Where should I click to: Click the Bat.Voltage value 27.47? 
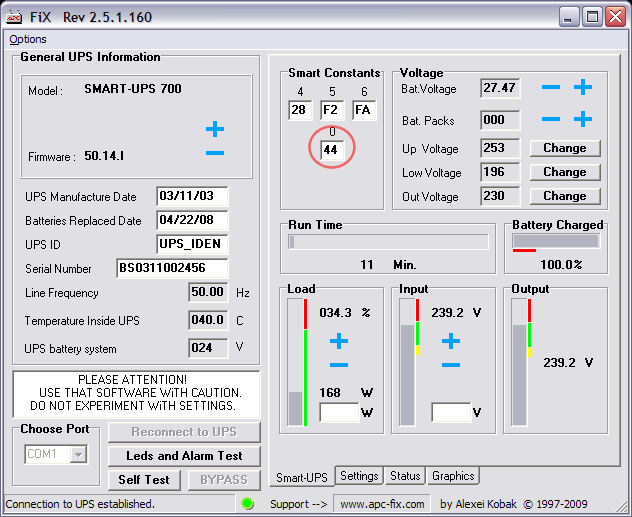tap(500, 88)
